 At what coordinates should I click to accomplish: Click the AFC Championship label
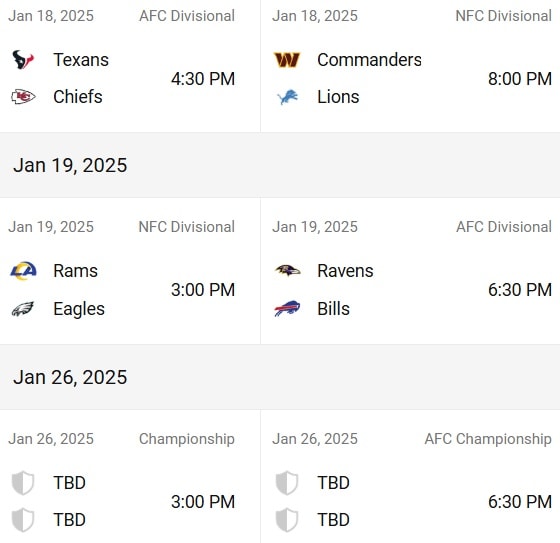pos(488,439)
